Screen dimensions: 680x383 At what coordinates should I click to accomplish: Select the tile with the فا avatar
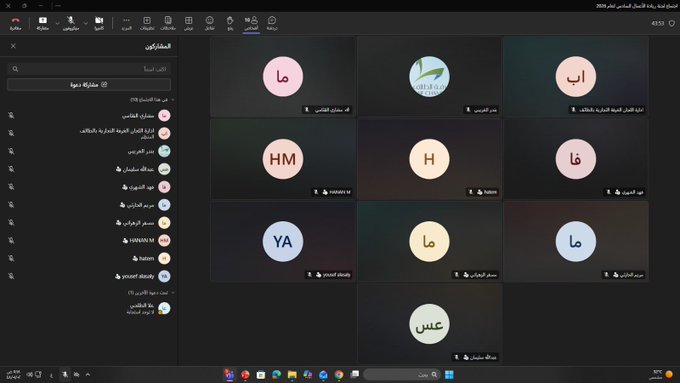pos(576,159)
